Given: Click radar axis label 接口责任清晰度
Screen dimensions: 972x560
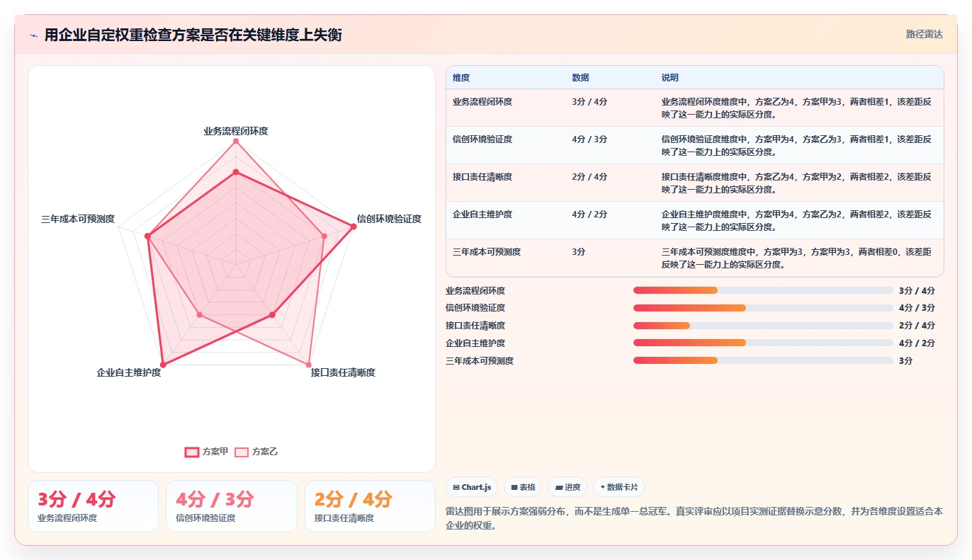Looking at the screenshot, I should tap(343, 372).
